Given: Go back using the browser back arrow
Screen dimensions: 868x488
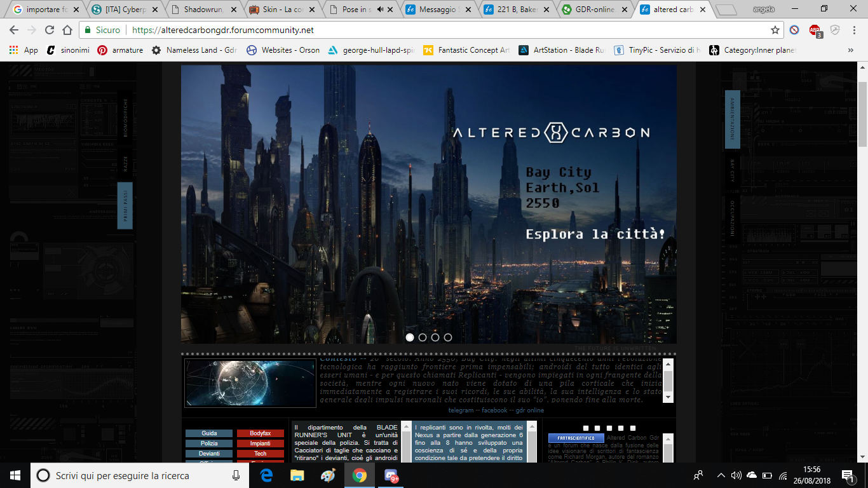Looking at the screenshot, I should (x=13, y=30).
